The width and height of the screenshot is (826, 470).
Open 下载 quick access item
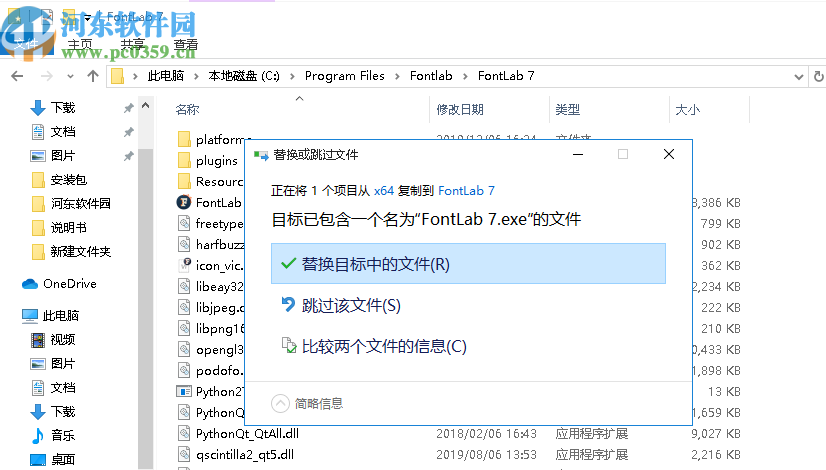[63, 108]
